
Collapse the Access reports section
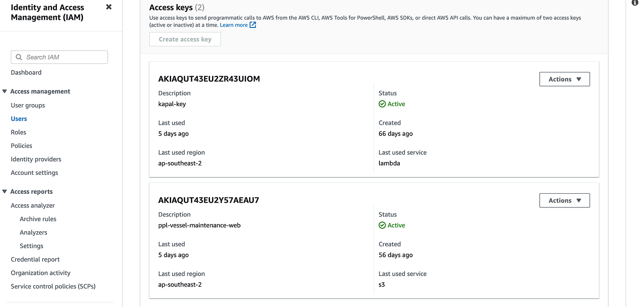point(5,191)
